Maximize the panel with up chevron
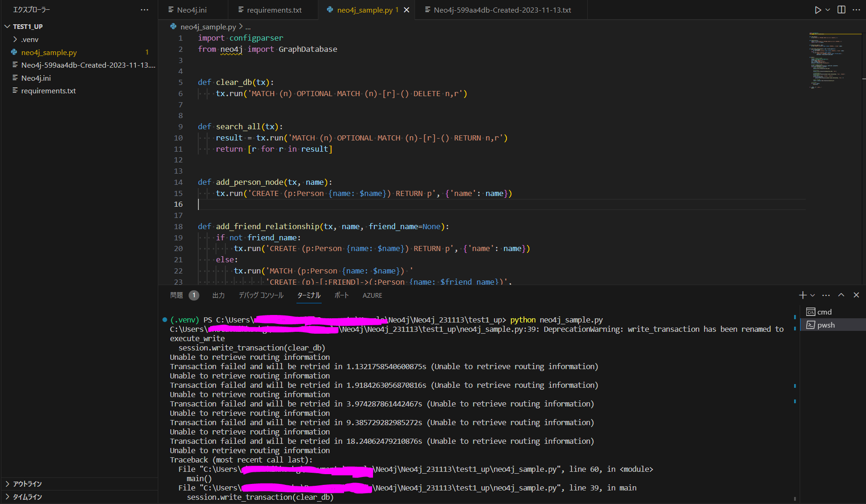The image size is (866, 504). [x=841, y=295]
